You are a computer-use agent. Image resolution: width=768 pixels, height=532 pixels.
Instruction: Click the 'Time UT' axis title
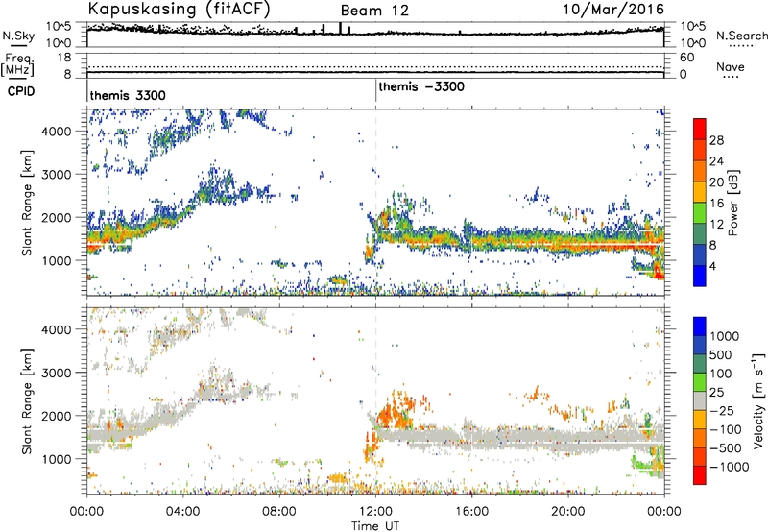(x=375, y=525)
